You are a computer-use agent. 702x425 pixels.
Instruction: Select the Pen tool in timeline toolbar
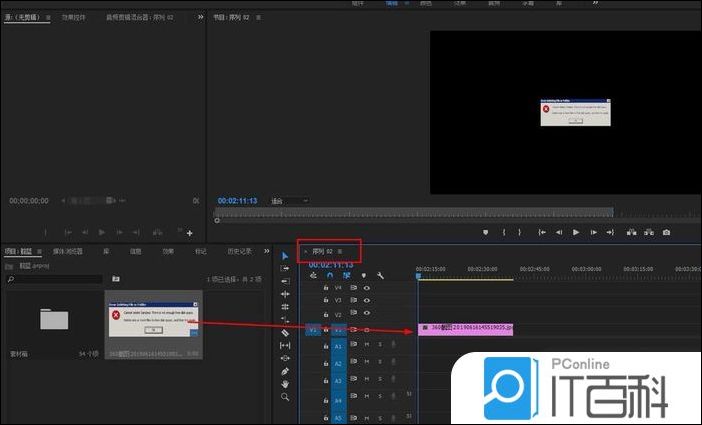click(285, 371)
